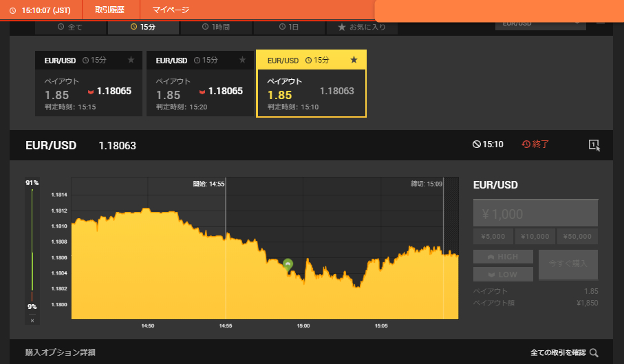The height and width of the screenshot is (364, 624).
Task: Click the 締切: 15:09 chart marker
Action: coord(427,184)
